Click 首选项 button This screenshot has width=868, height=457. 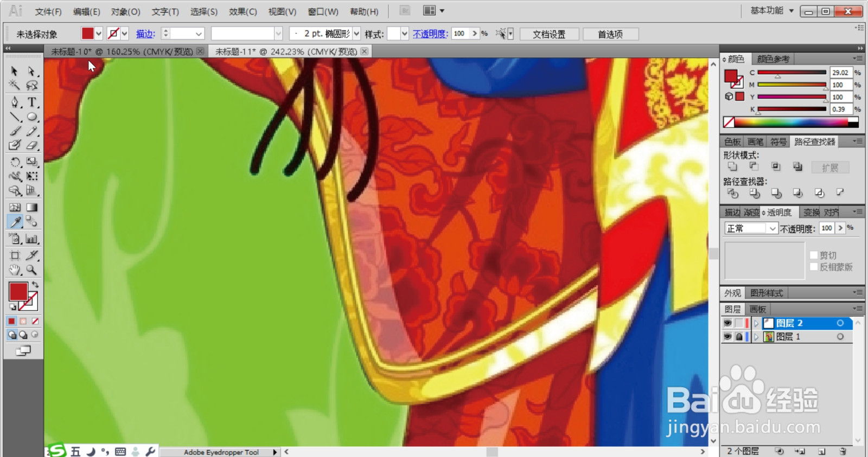[x=610, y=34]
